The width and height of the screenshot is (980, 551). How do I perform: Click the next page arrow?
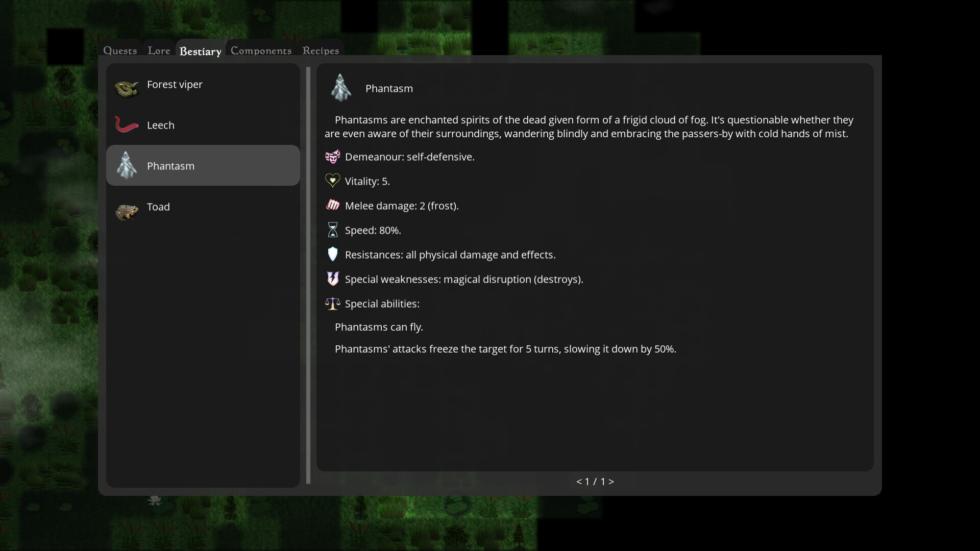(611, 481)
